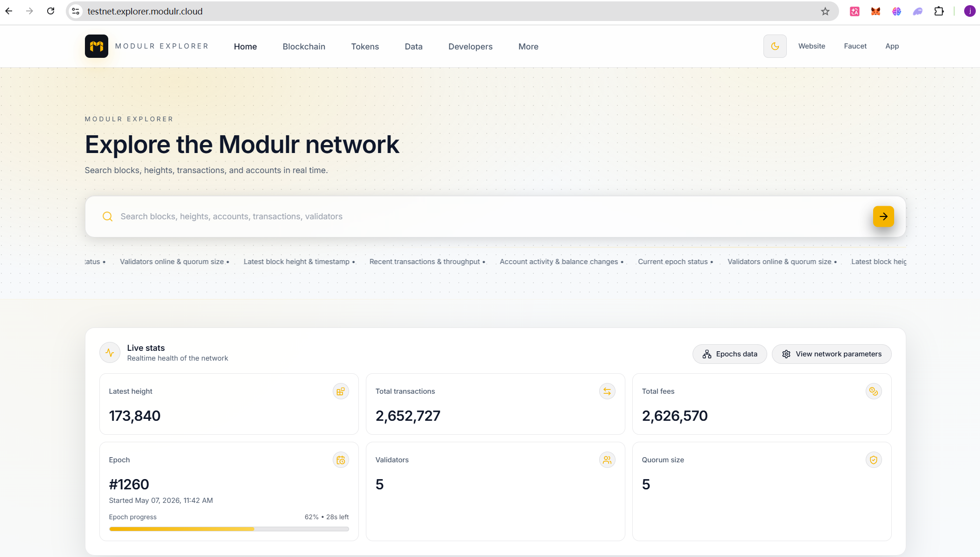The width and height of the screenshot is (980, 557).
Task: Go to the Home nav item
Action: pos(245,47)
